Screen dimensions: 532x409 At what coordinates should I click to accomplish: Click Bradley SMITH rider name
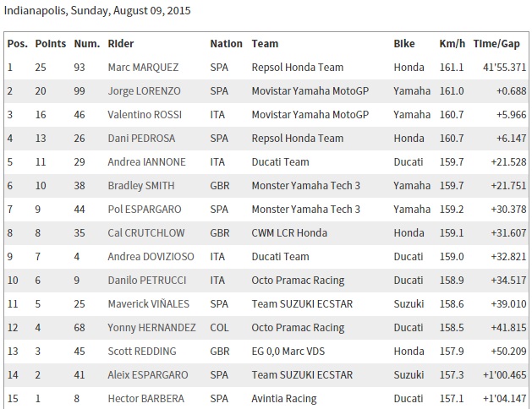coord(141,186)
